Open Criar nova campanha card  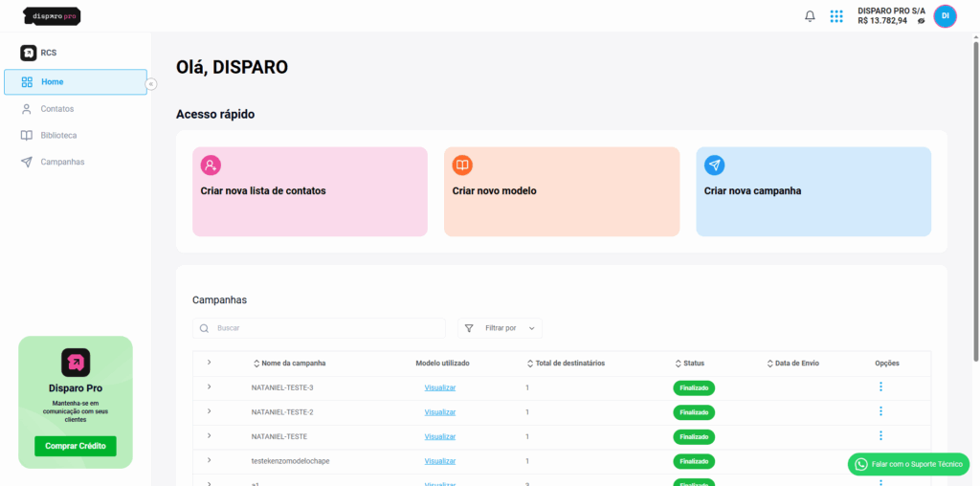[813, 191]
